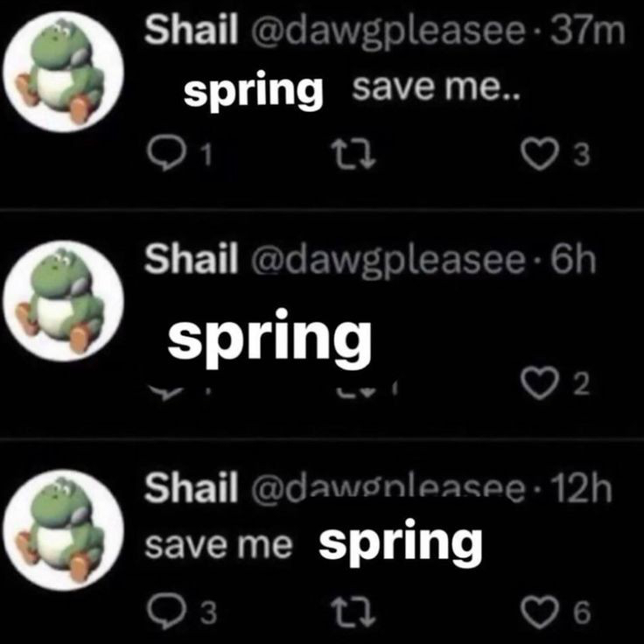This screenshot has width=644, height=644.
Task: Retweet the 12h 'save me spring' tweet
Action: 354,612
